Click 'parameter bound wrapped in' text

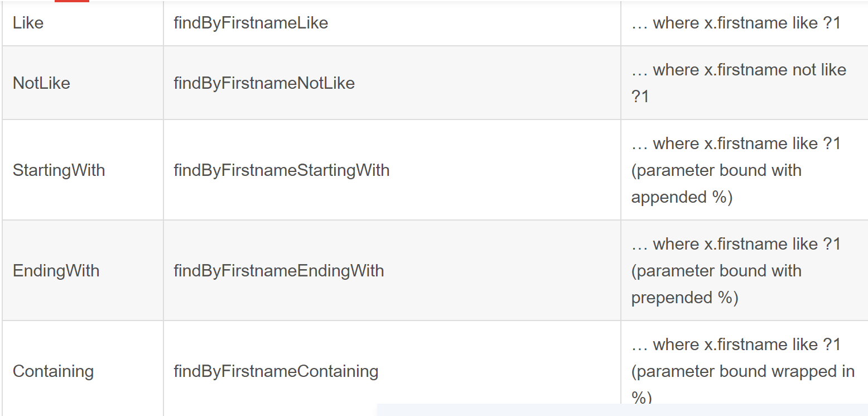[x=742, y=371]
